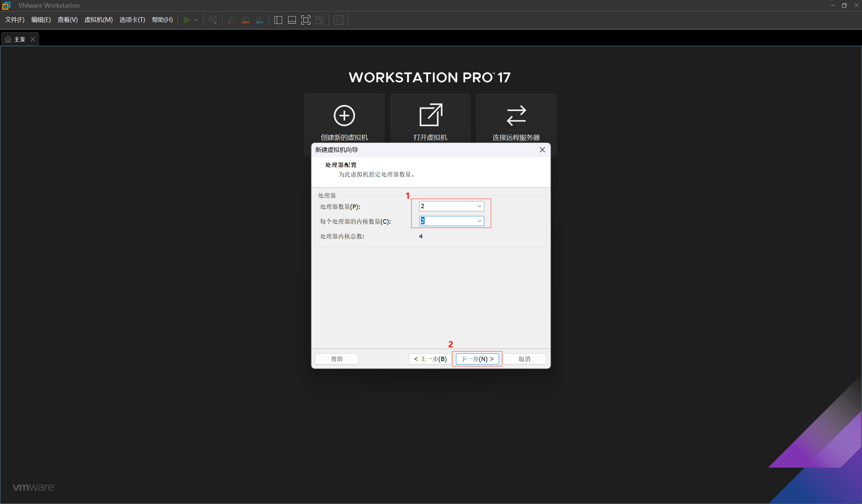The height and width of the screenshot is (504, 862).
Task: Open the snapshot manager wrench icon
Action: pyautogui.click(x=259, y=20)
